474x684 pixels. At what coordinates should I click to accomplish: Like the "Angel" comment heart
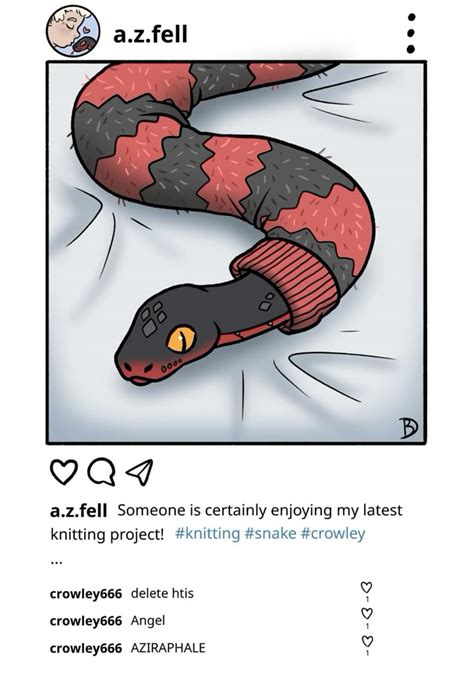click(x=367, y=614)
